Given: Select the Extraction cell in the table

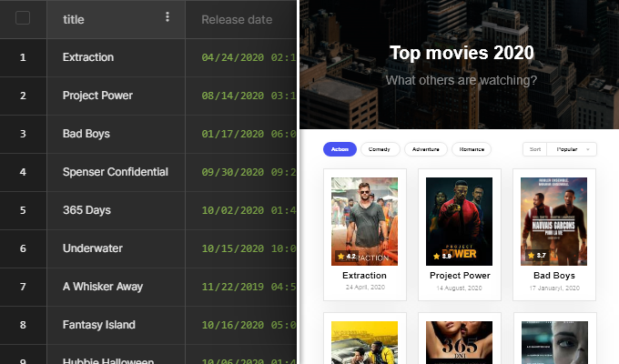Looking at the screenshot, I should coord(117,57).
